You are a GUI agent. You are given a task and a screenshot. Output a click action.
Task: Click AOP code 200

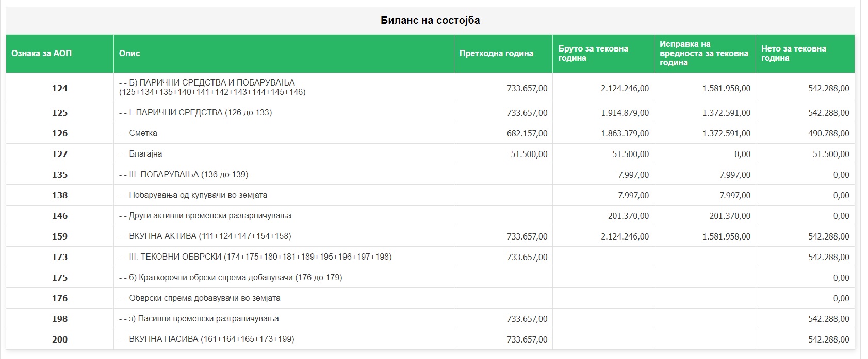point(60,339)
